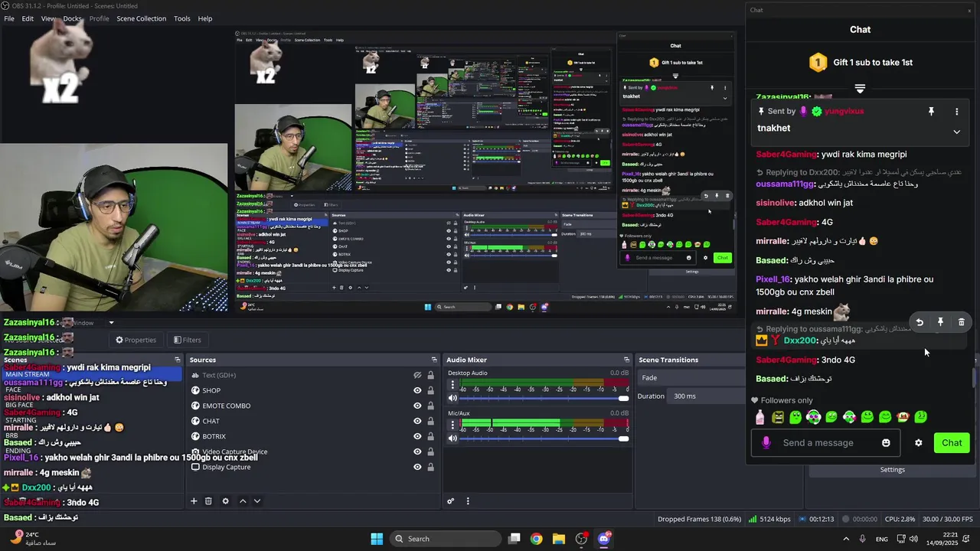
Task: Open source properties gear in Sources toolbar
Action: [225, 501]
